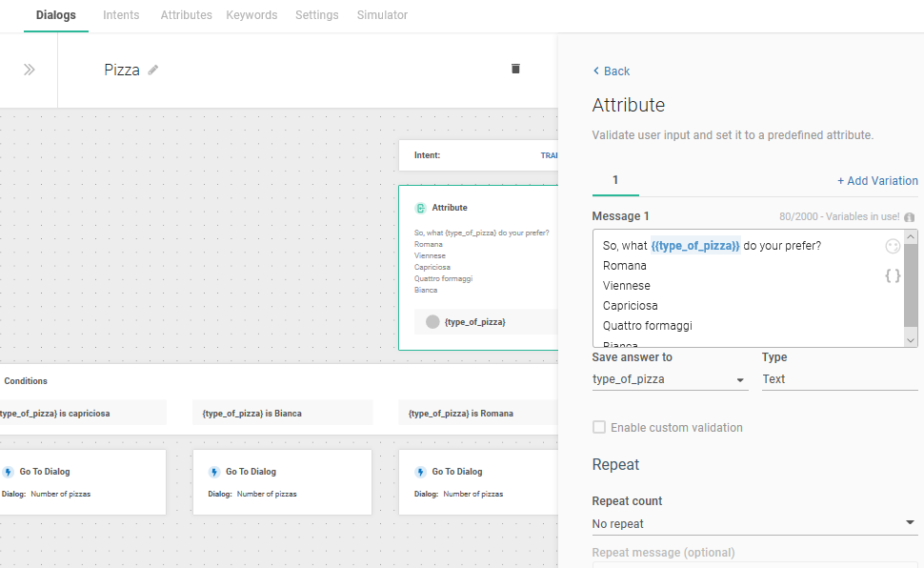Expand the Repeat count dropdown
Screen dimensions: 924x568
tap(754, 523)
